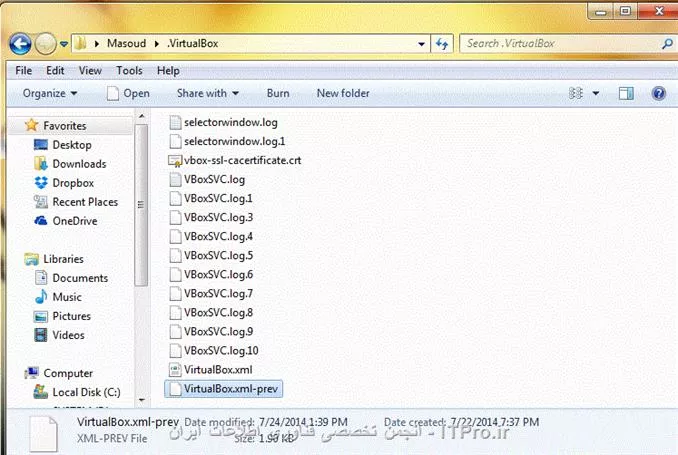Viewport: 678px width, 455px height.
Task: Click the Refresh button beside address bar
Action: pyautogui.click(x=441, y=44)
